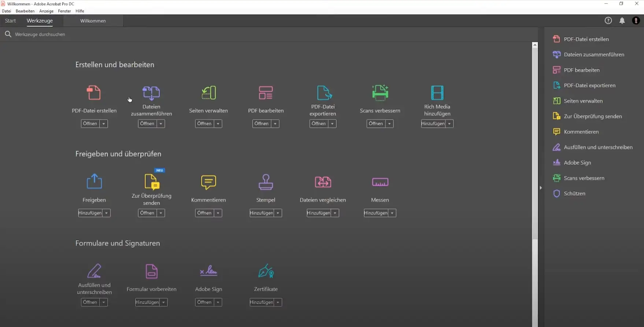Click the Scans verbessern icon in grid
The image size is (644, 327).
[380, 93]
